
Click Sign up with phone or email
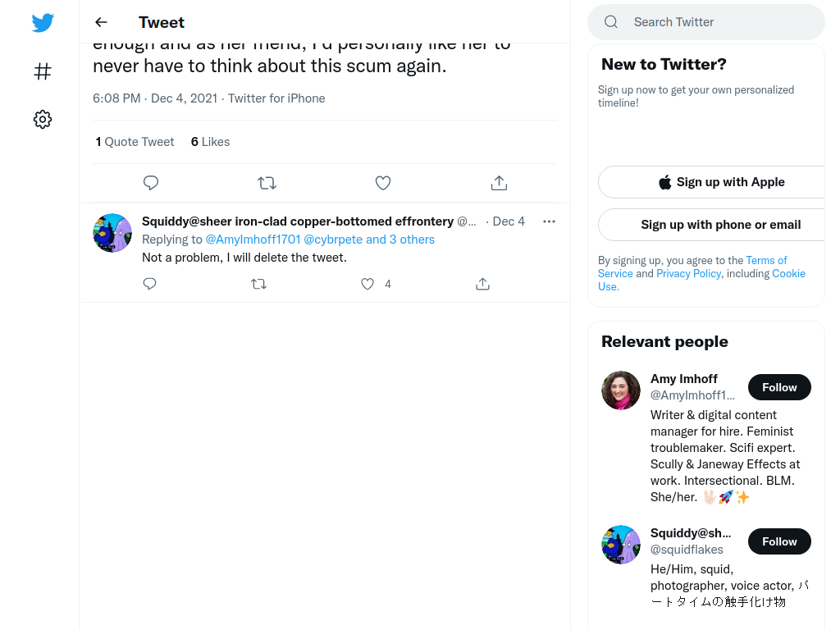pyautogui.click(x=721, y=225)
